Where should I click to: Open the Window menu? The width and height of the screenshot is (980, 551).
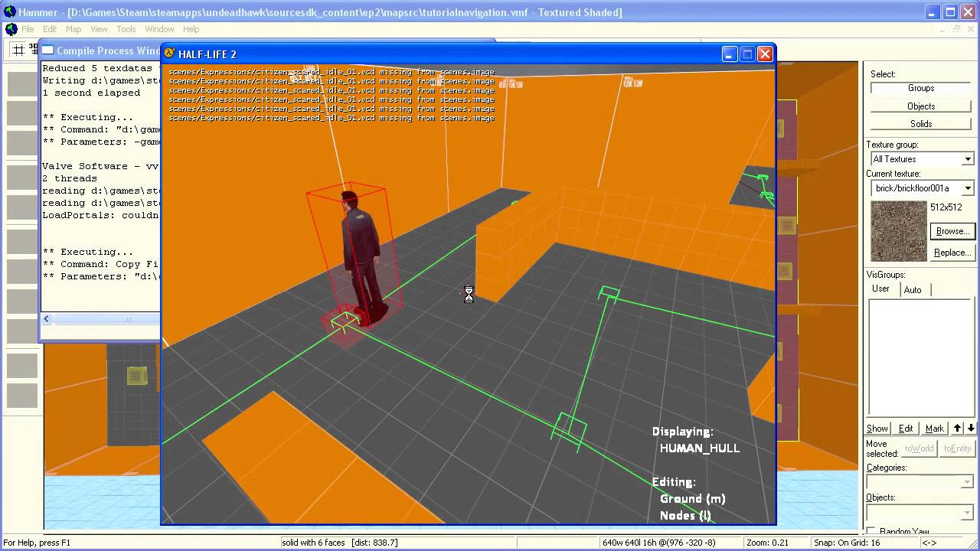pos(159,29)
